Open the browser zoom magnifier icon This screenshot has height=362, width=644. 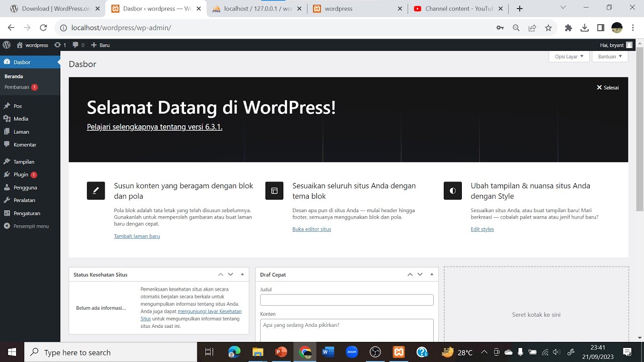coord(516,28)
